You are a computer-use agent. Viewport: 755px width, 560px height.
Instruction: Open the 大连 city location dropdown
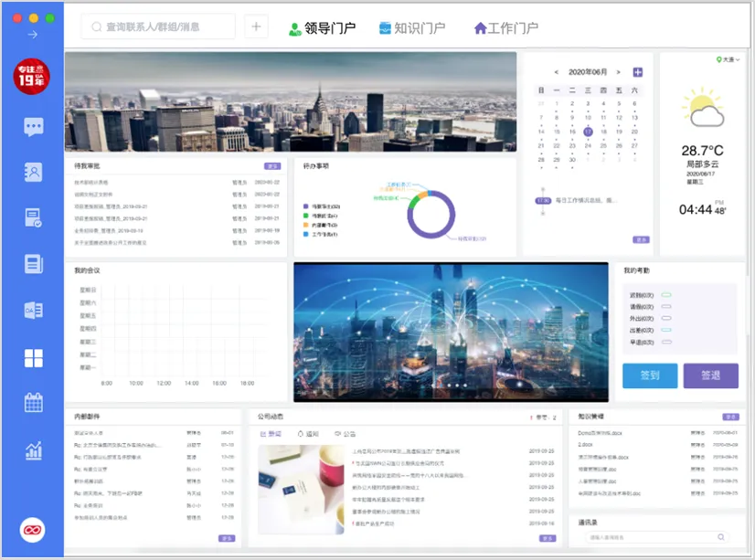click(x=729, y=59)
